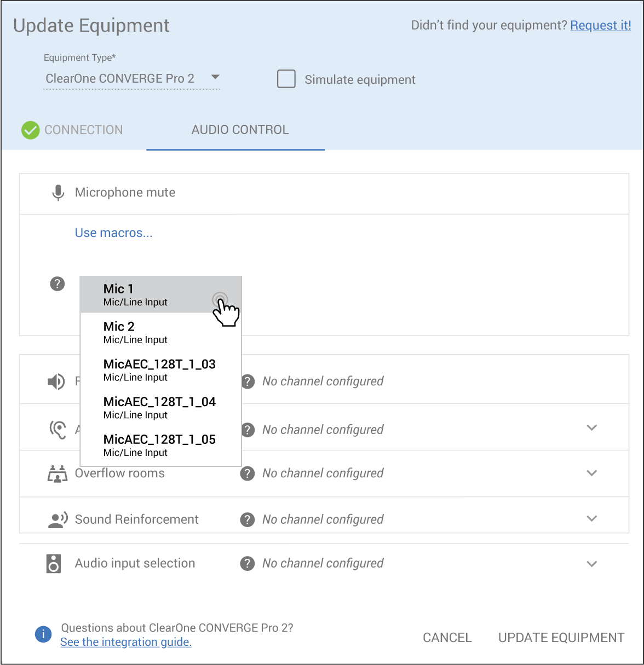Select MicAEC_128T_1_04 from the list
The height and width of the screenshot is (665, 644).
(160, 408)
